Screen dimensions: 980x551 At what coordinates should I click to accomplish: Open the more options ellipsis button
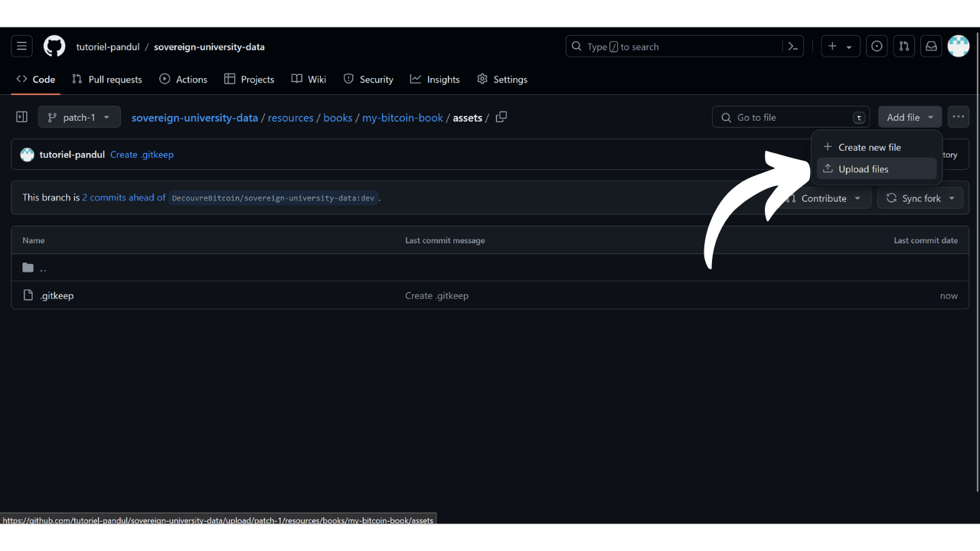(x=959, y=117)
